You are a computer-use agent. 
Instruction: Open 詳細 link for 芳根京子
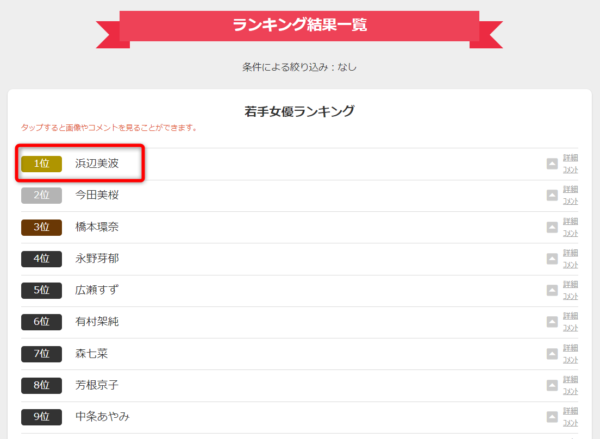pyautogui.click(x=570, y=379)
